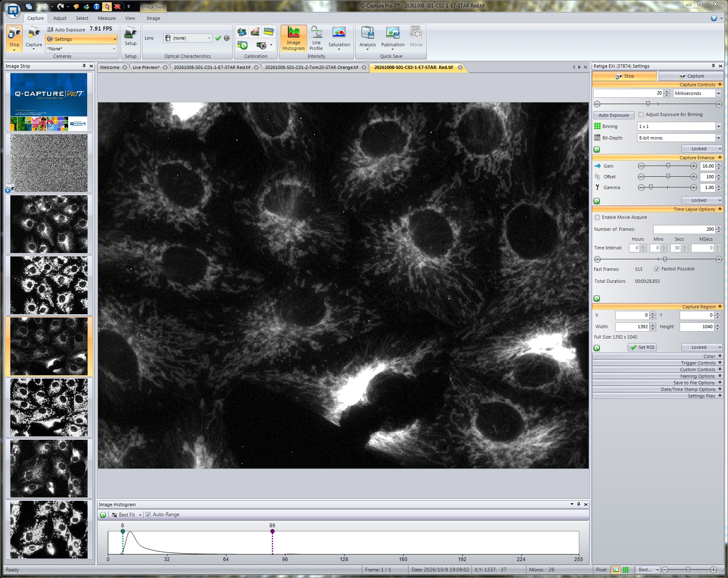Image resolution: width=728 pixels, height=578 pixels.
Task: Open camera Setup in the ribbon
Action: [131, 36]
